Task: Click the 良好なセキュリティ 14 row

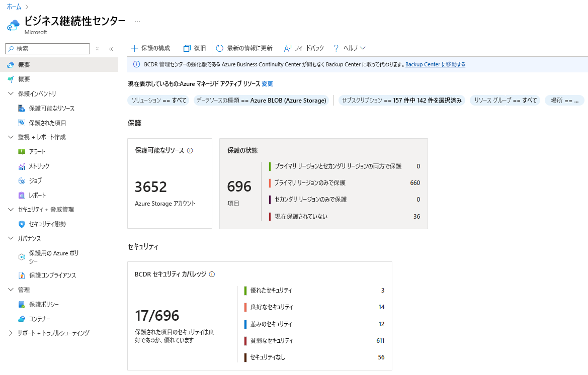Action: (x=314, y=307)
